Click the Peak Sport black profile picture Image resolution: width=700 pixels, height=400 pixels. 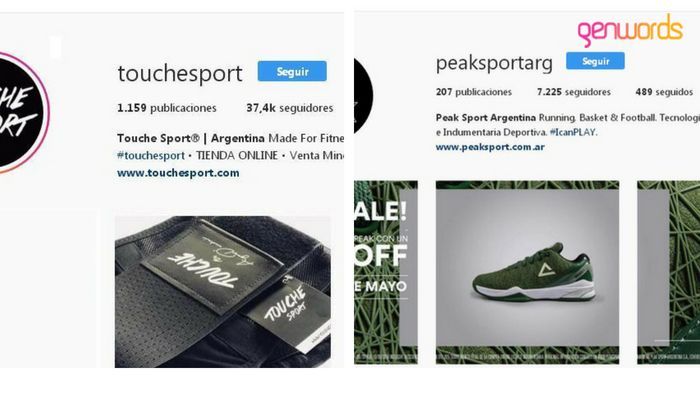[363, 96]
